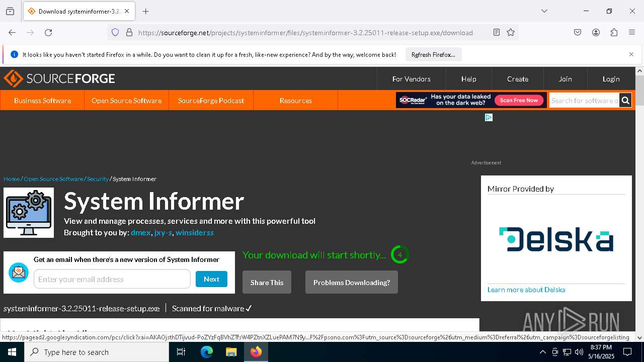Open tracking protection shield icon
This screenshot has height=362, width=644.
tap(115, 32)
